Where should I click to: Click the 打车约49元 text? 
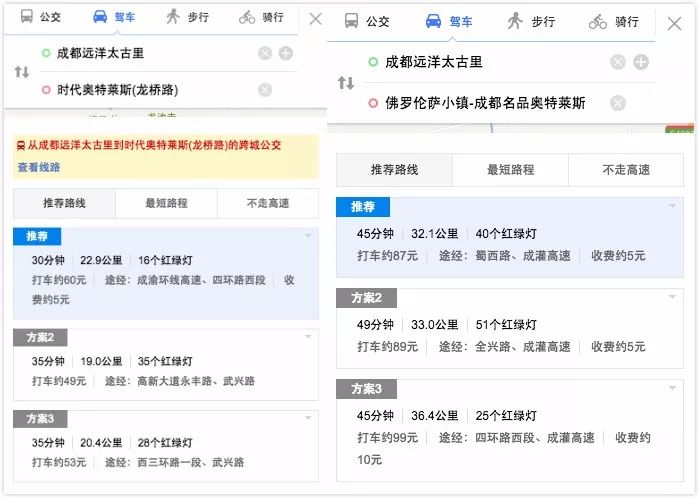(x=58, y=381)
